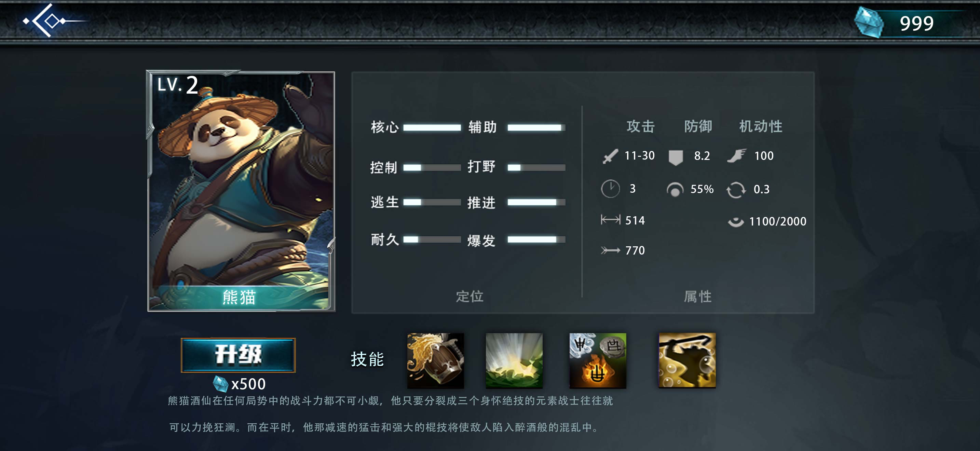This screenshot has width=980, height=451.
Task: Select the yellow drunken brawler skill icon
Action: click(687, 360)
